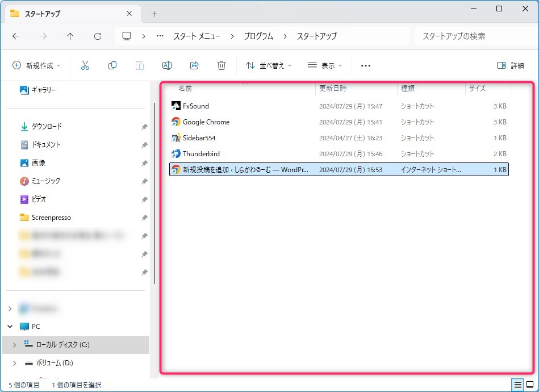Open the 表示 view dropdown
Image resolution: width=539 pixels, height=392 pixels.
tap(325, 65)
